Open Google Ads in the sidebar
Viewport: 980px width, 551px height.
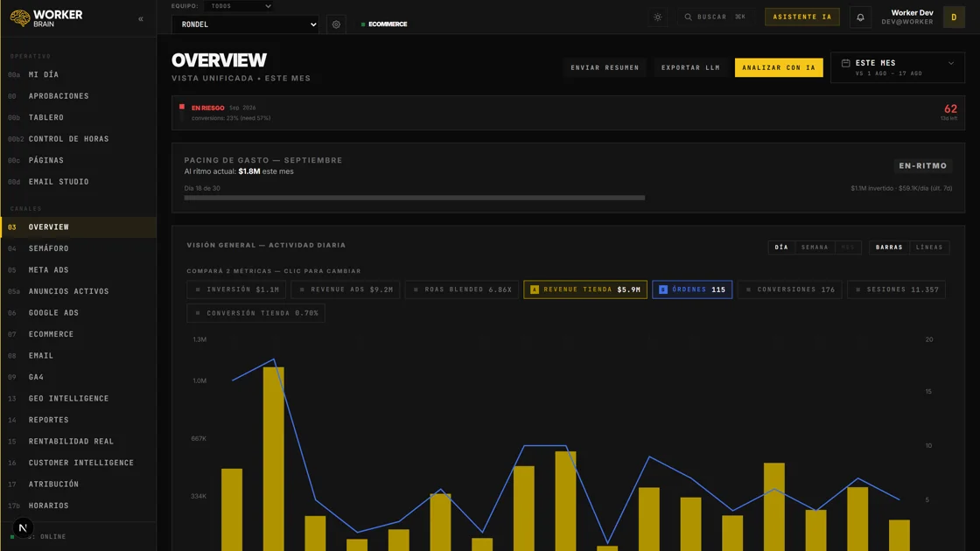(x=78, y=313)
